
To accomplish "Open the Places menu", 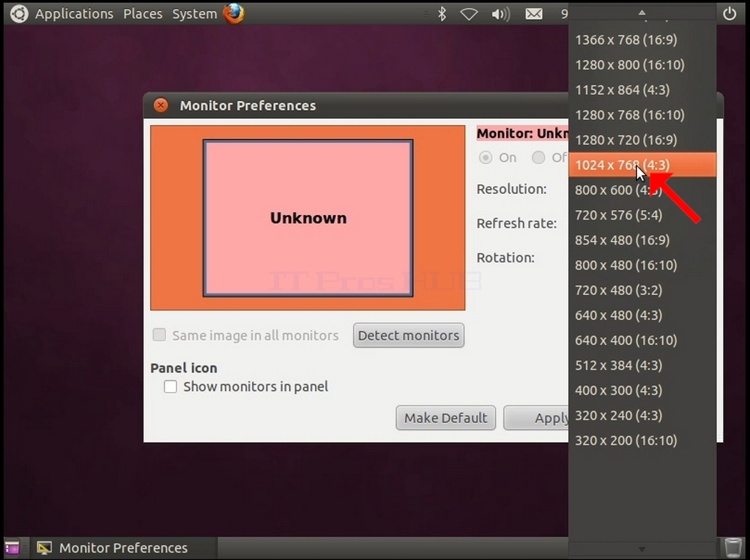I will coord(143,14).
